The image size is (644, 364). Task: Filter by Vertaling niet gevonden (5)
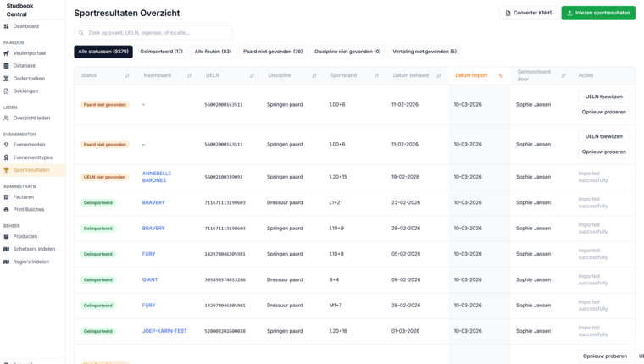[425, 52]
